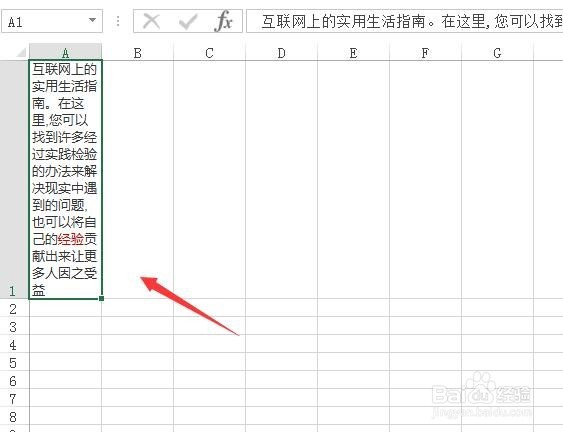Click cell C4
Viewport: 563px width, 432px height.
(x=209, y=344)
